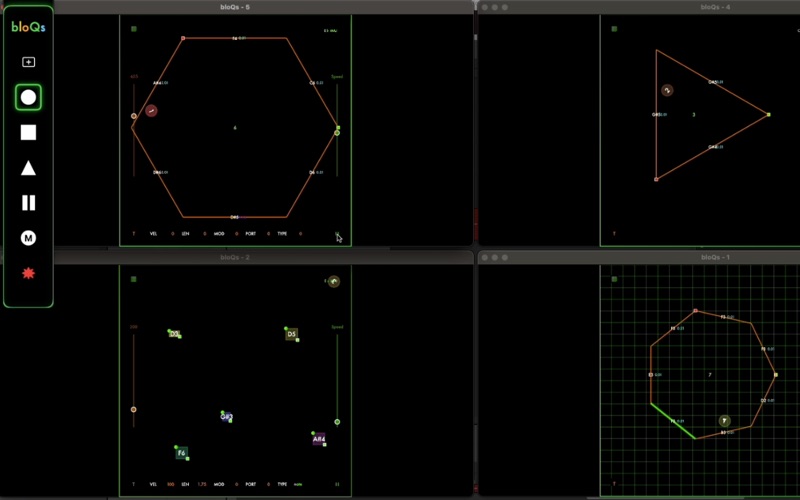Click the PORT value in bloQs - 2
The height and width of the screenshot is (500, 800).
coord(268,484)
